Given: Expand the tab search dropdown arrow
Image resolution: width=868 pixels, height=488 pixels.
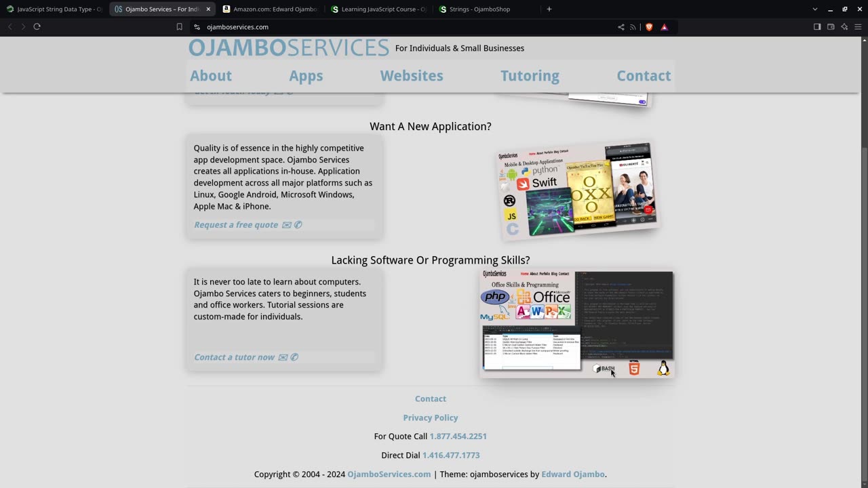Looking at the screenshot, I should tap(814, 9).
